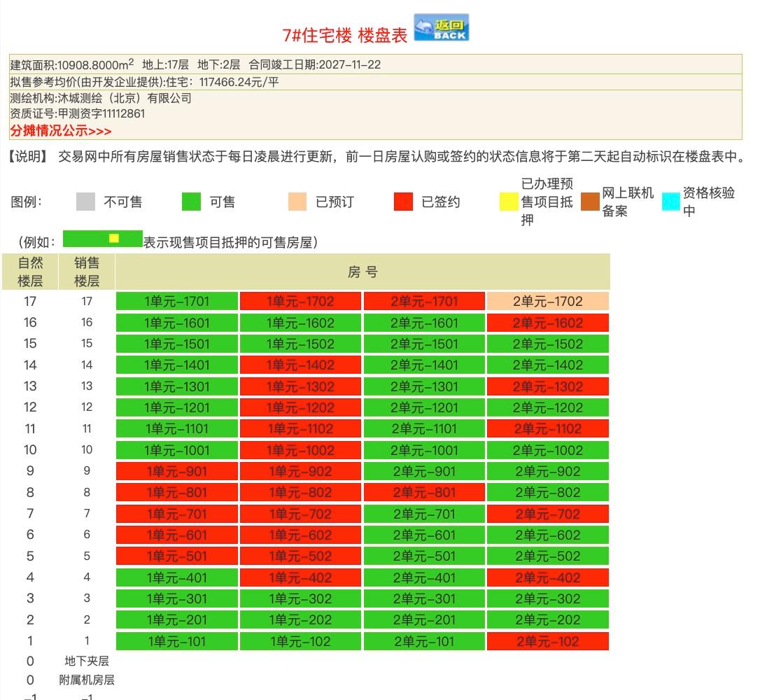760x700 pixels.
Task: Open unit 1单元-1701 details
Action: point(177,302)
